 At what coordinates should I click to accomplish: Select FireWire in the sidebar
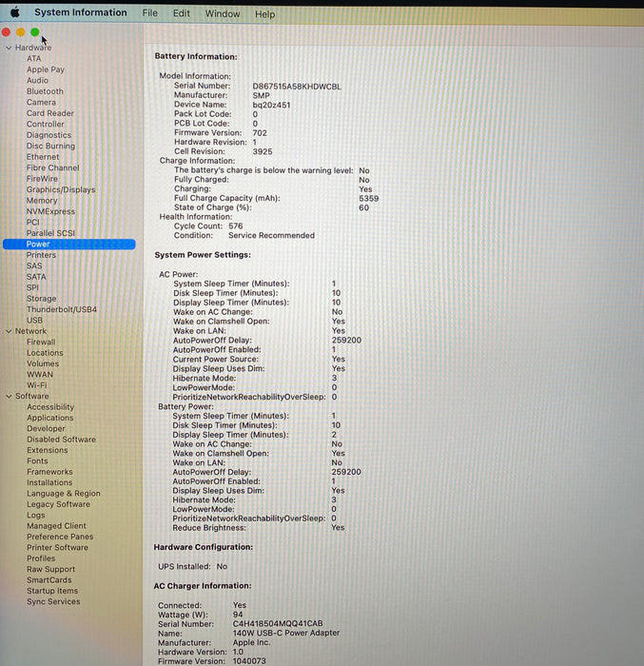click(42, 179)
